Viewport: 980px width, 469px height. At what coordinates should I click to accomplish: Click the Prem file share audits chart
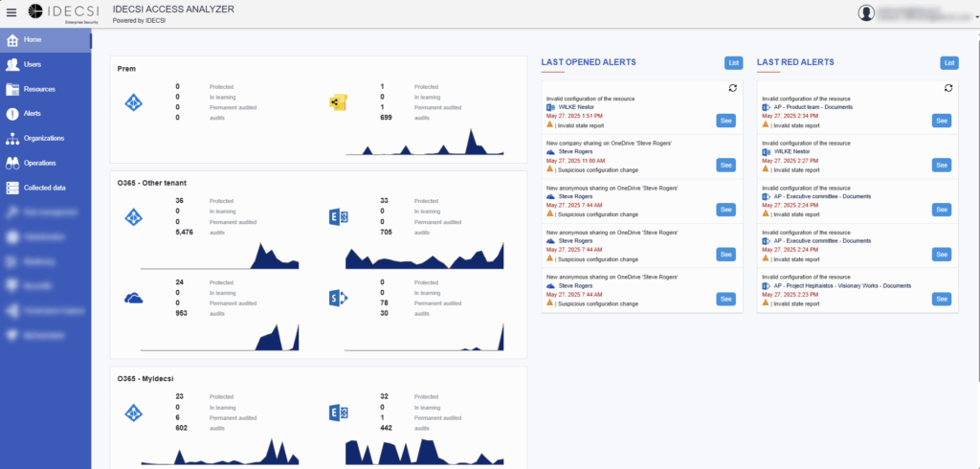click(x=424, y=142)
